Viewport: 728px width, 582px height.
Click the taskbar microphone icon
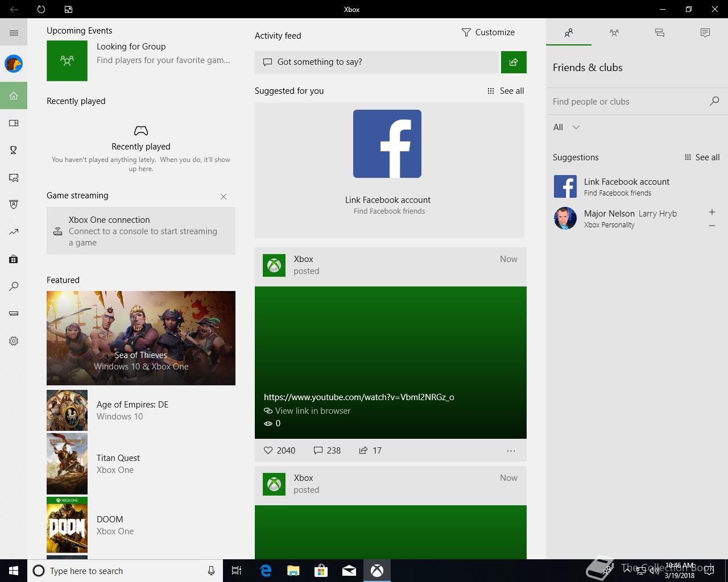pos(211,571)
